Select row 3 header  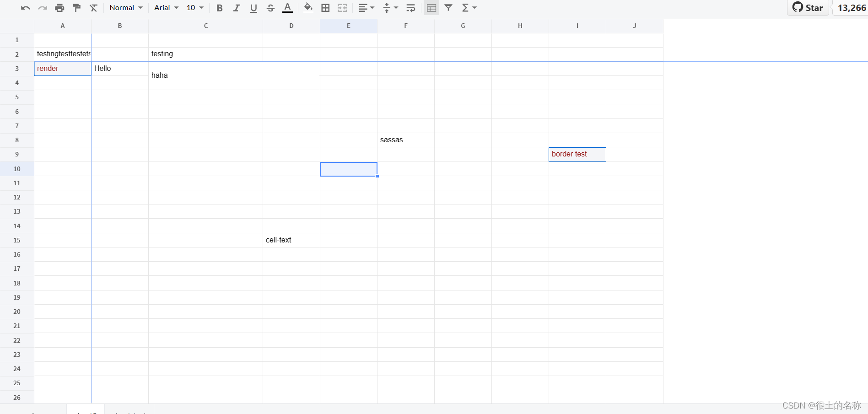(17, 69)
